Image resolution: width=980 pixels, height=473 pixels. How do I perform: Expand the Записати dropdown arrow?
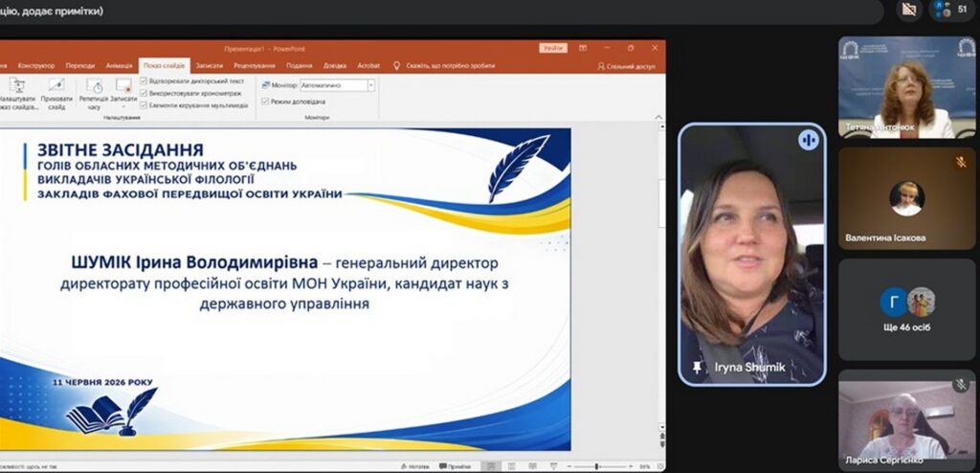(123, 107)
